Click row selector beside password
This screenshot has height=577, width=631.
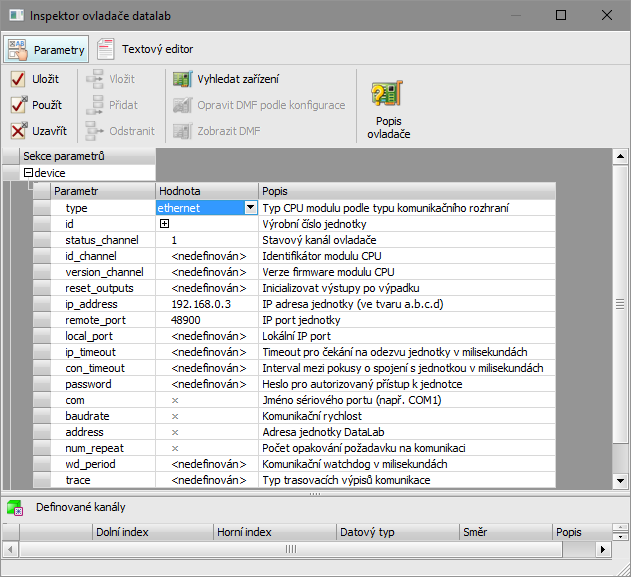coord(42,384)
